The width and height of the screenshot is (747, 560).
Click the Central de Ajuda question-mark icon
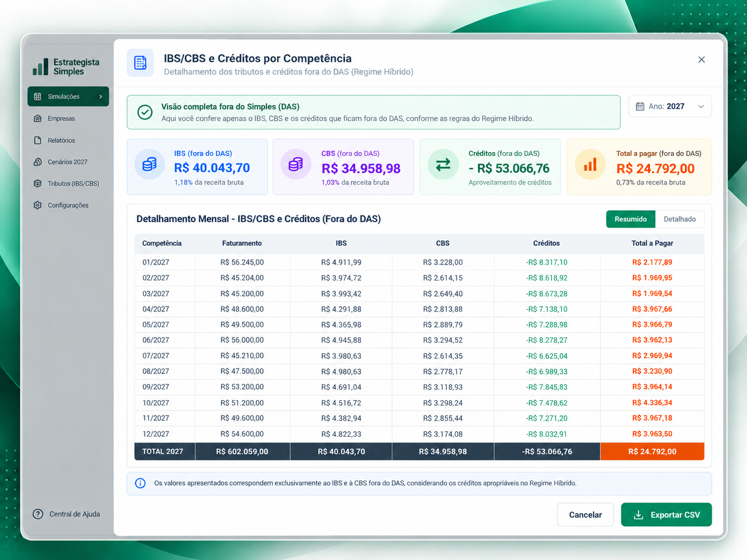(x=38, y=514)
